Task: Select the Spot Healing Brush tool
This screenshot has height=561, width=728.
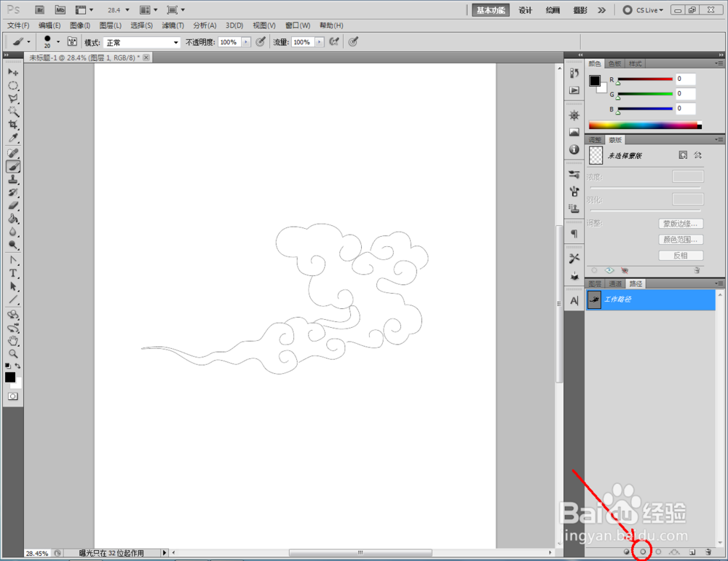Action: click(x=13, y=153)
